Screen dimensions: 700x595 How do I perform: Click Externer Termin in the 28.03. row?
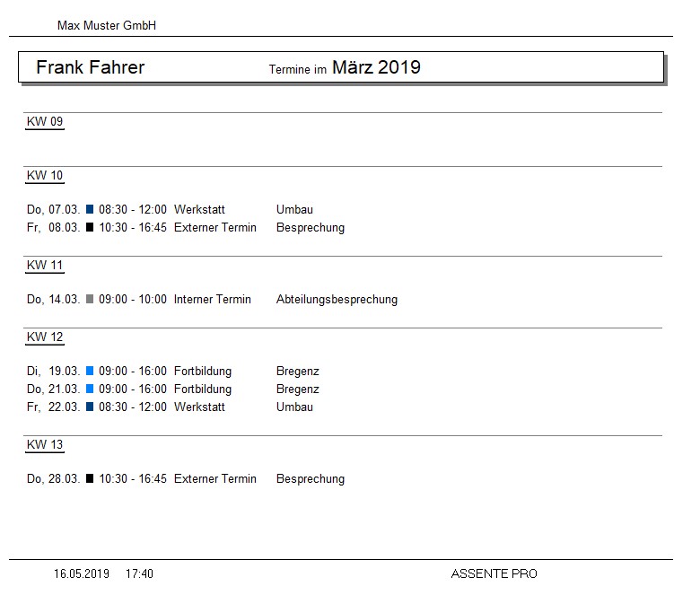coord(215,478)
